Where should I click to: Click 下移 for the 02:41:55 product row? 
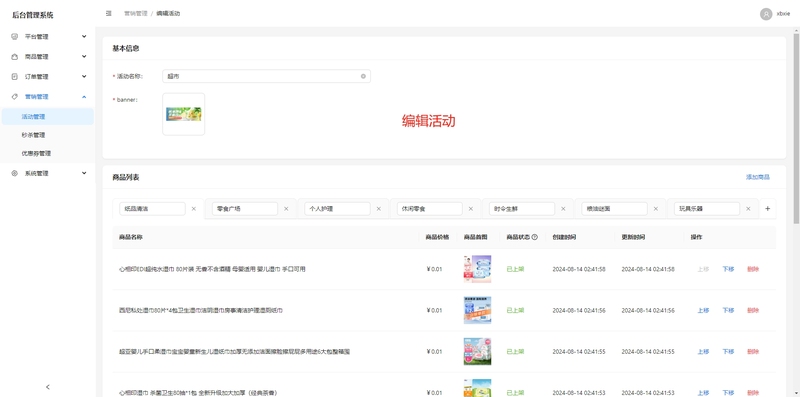point(728,352)
